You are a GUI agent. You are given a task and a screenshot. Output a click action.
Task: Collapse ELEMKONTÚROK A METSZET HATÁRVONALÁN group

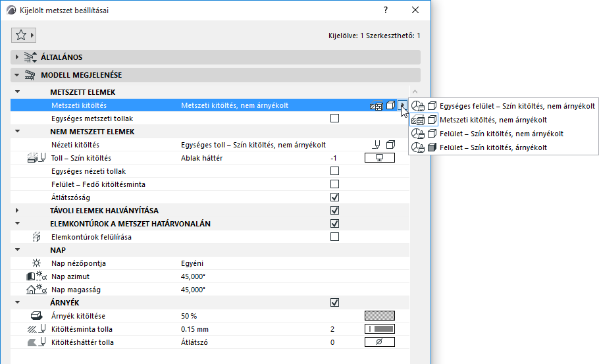click(x=17, y=223)
